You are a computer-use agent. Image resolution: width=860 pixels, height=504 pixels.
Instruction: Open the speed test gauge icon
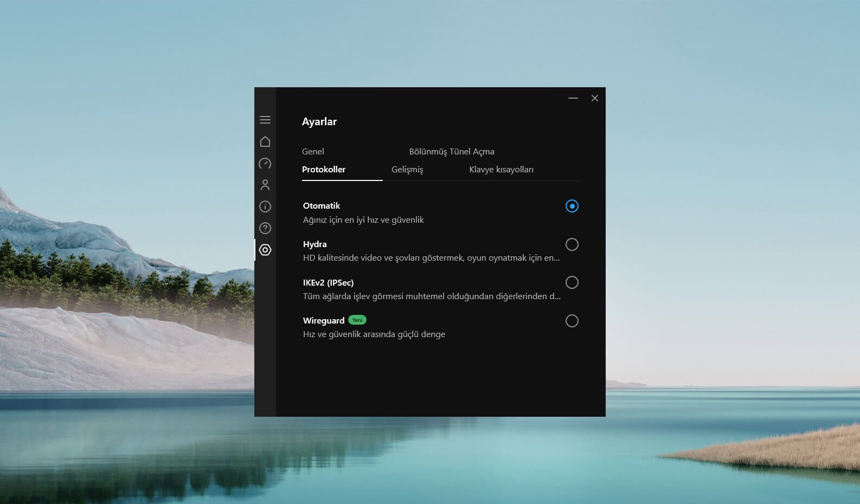pos(265,163)
